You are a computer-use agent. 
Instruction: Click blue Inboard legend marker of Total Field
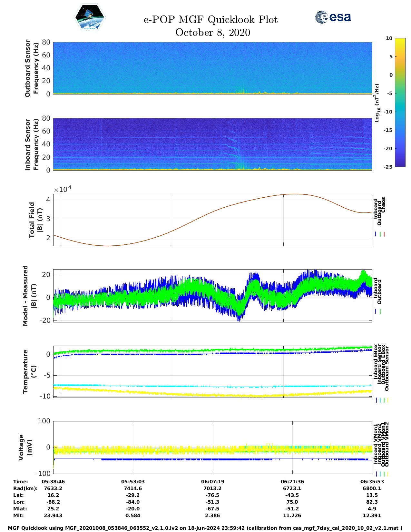click(x=376, y=234)
